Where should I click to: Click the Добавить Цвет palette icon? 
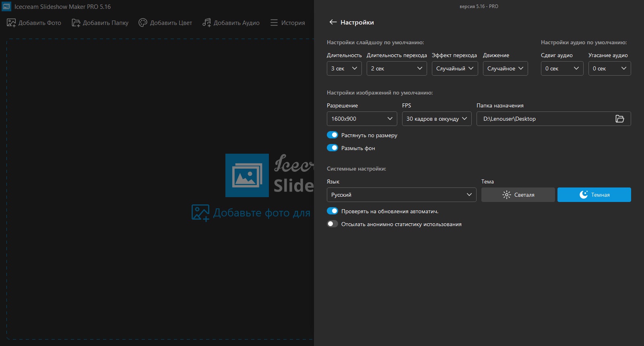pos(143,23)
